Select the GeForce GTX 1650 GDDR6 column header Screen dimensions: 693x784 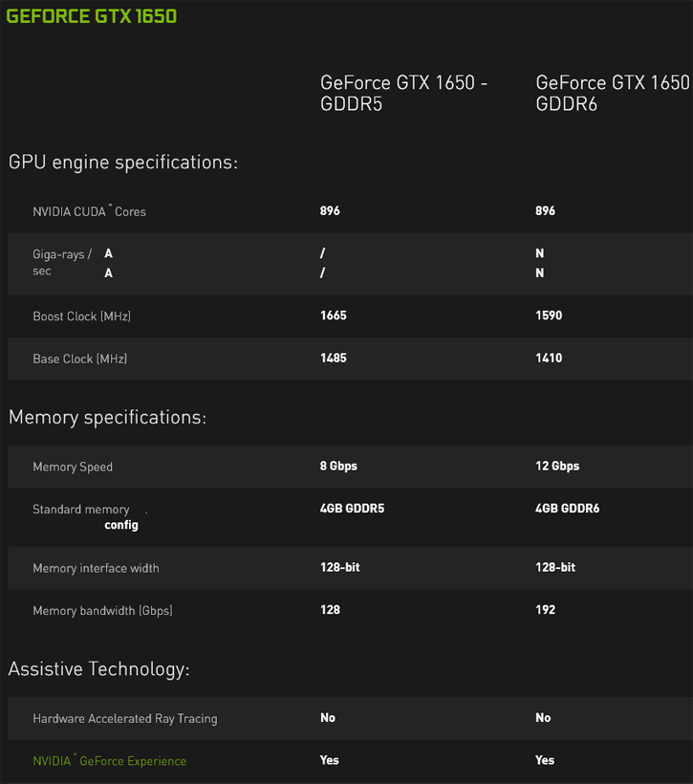point(613,93)
